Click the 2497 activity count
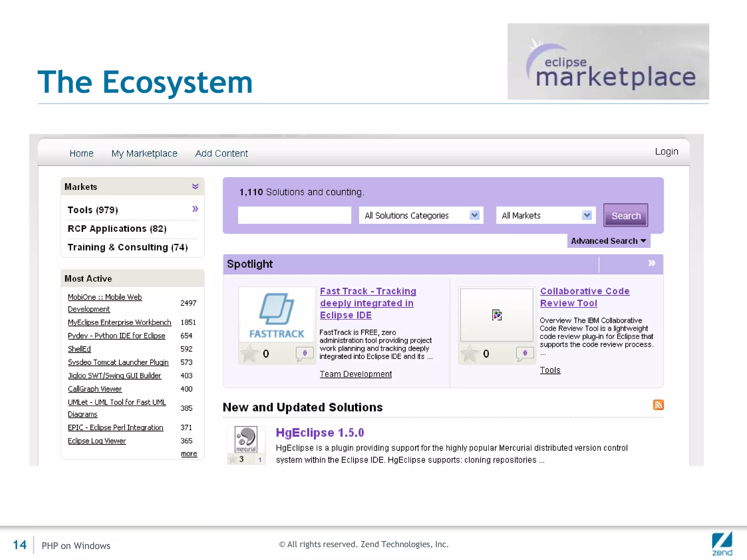 (188, 303)
